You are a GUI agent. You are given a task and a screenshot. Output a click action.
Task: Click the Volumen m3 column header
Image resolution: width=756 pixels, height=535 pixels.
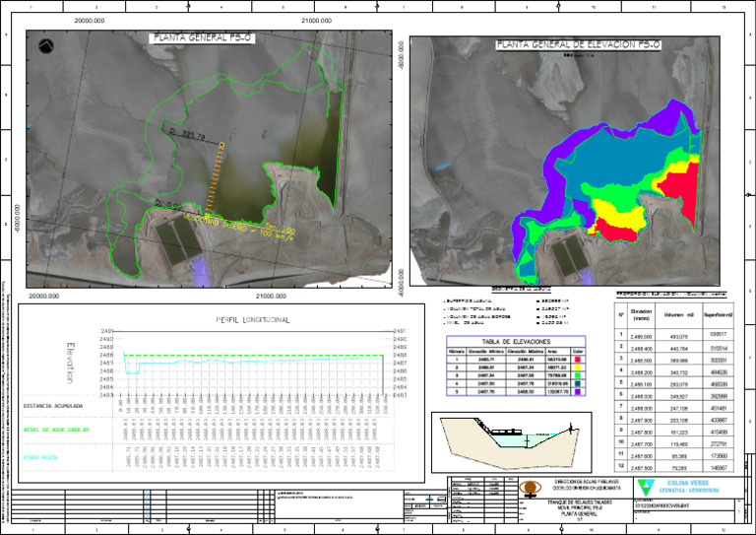[680, 315]
